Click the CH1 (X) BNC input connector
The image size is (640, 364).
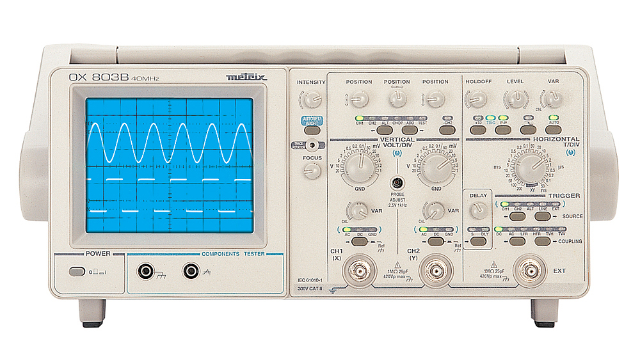[x=360, y=271]
